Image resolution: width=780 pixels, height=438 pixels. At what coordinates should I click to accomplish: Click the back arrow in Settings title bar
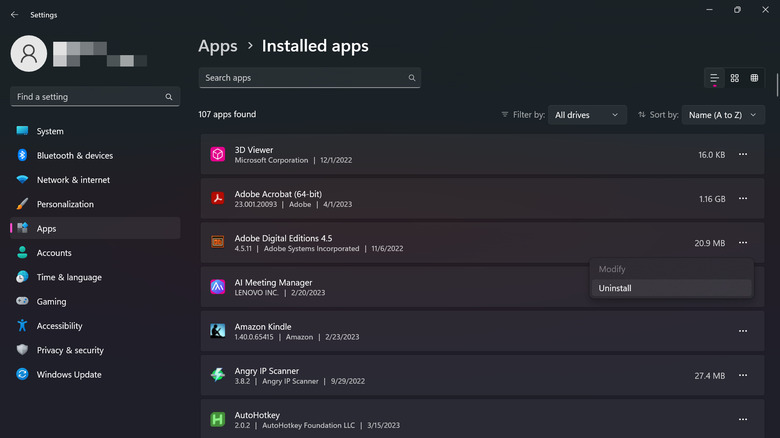[x=14, y=15]
